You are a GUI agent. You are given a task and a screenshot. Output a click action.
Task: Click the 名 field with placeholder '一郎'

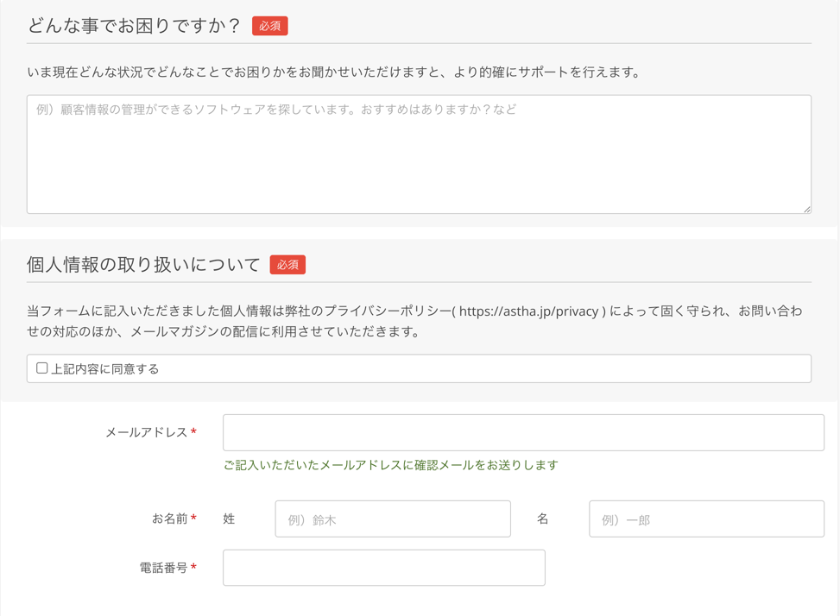tap(706, 519)
